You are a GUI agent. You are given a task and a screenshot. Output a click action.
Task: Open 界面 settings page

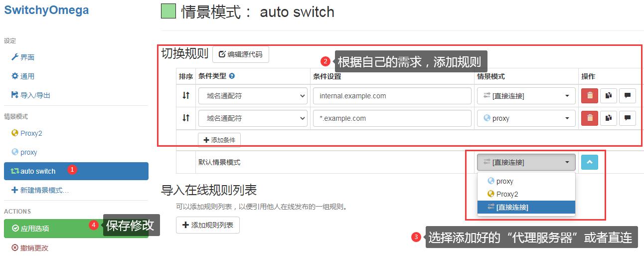tap(23, 57)
